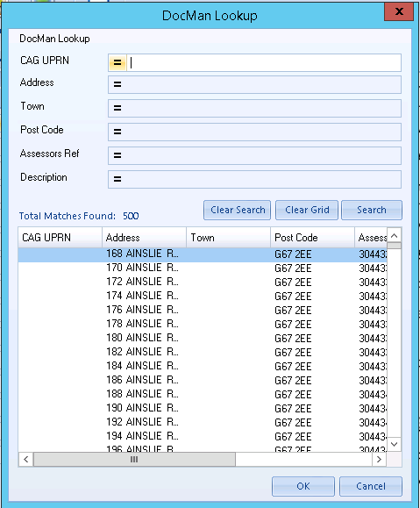
Task: Focus the Post Code search field
Action: (x=254, y=132)
